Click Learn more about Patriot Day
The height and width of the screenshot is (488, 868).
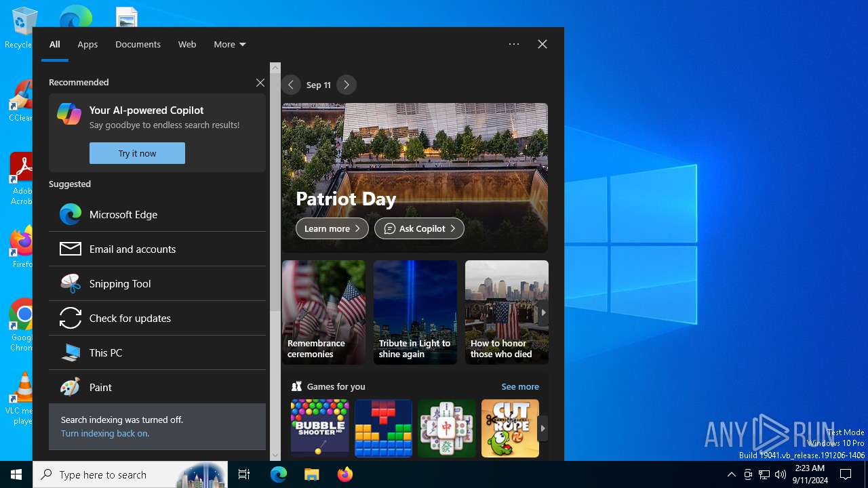pyautogui.click(x=332, y=228)
